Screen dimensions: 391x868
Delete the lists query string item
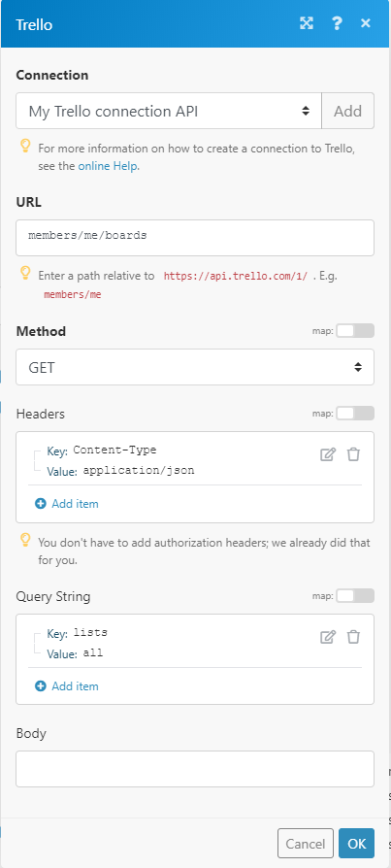point(353,637)
